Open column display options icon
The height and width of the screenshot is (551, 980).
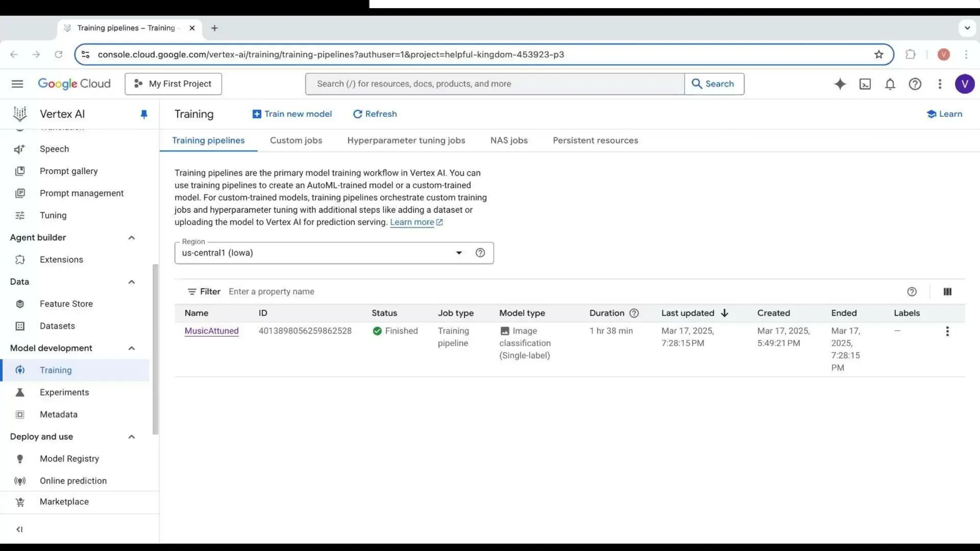click(x=947, y=291)
